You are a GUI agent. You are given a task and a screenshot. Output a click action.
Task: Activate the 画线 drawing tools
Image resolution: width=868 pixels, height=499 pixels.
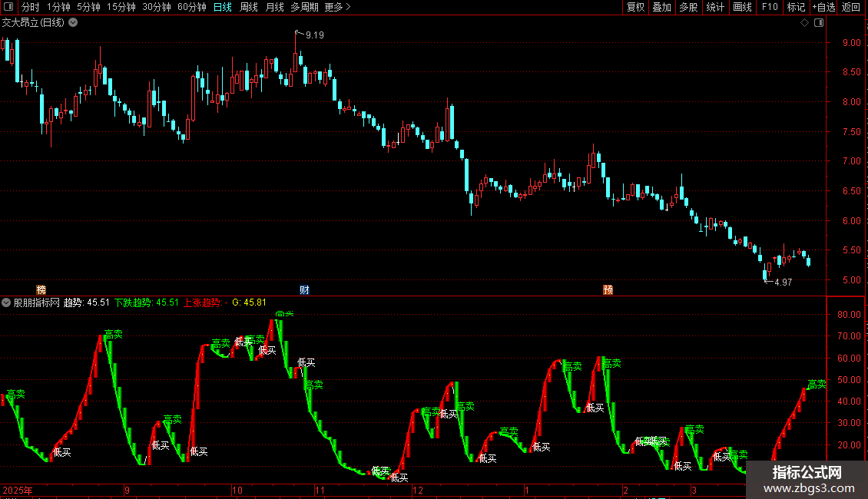coord(742,7)
